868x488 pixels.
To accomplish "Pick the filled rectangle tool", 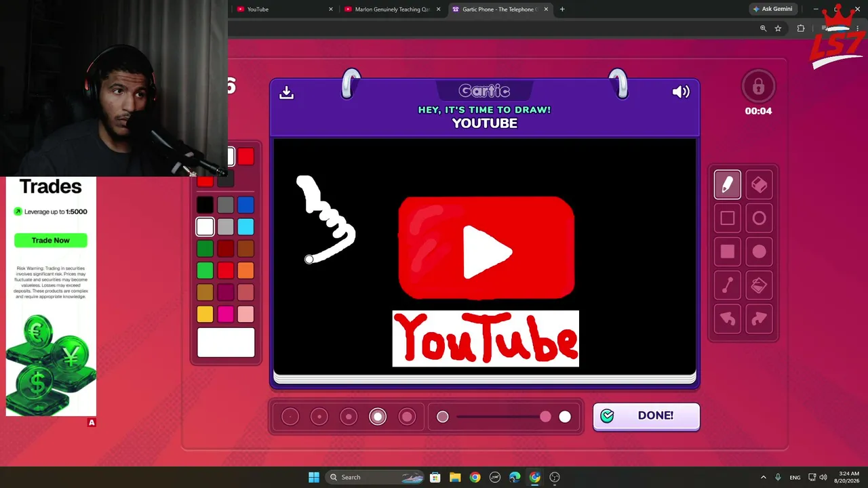I will [x=727, y=252].
